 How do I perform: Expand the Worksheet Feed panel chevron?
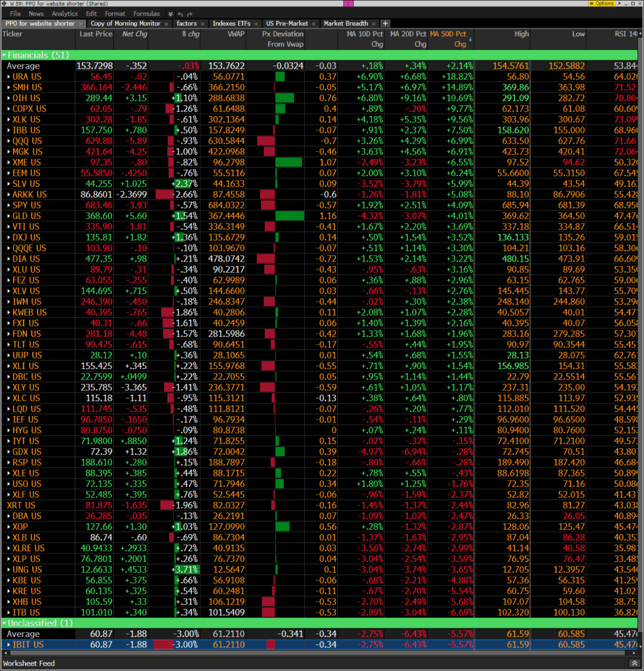coord(635,663)
